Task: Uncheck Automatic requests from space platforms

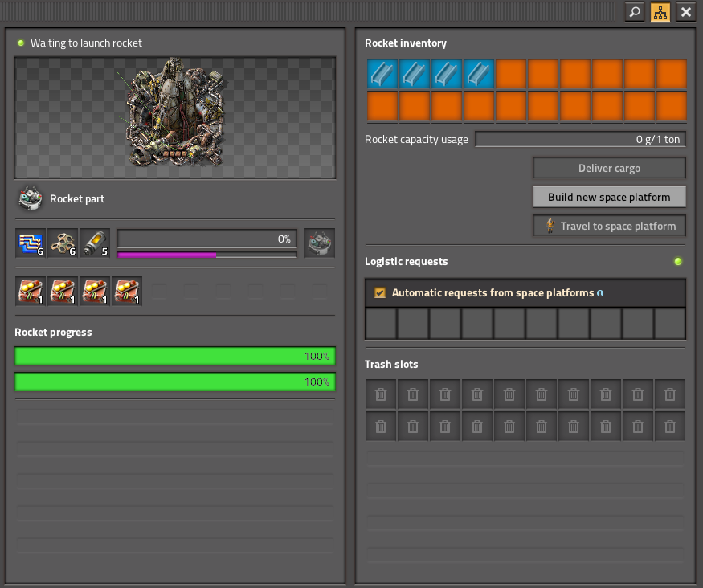Action: pos(380,293)
